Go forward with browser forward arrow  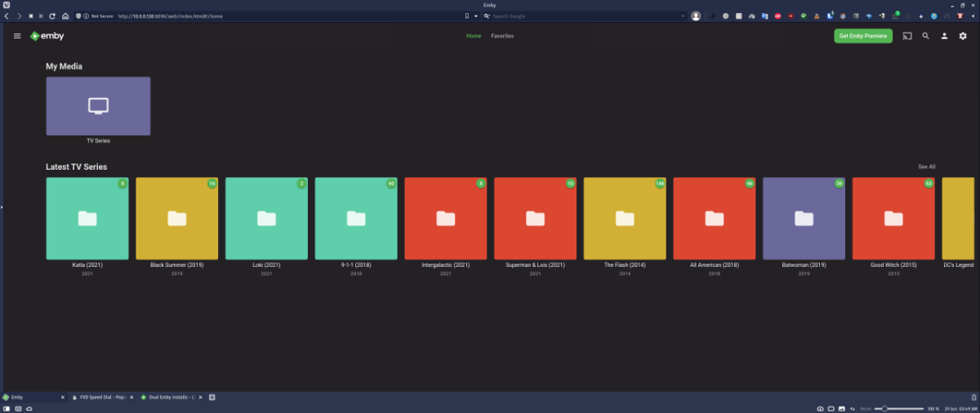click(19, 16)
